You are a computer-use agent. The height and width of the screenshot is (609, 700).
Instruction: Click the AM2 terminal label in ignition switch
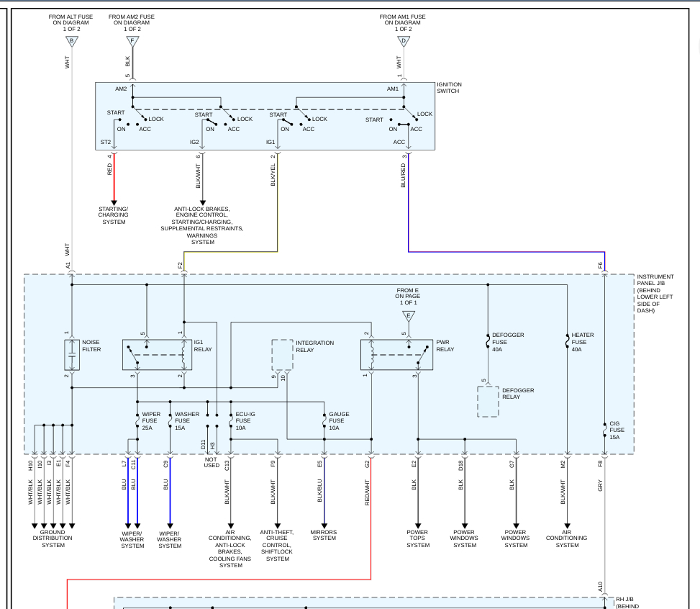121,89
